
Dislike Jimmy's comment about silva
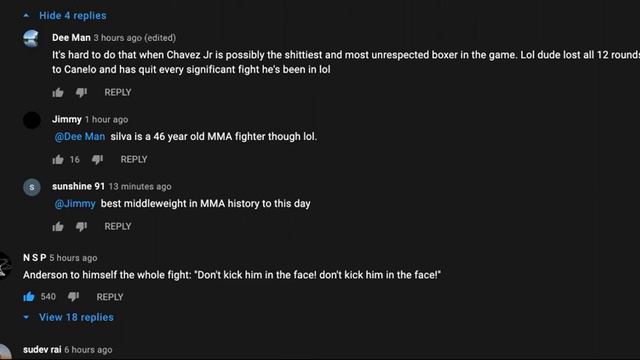[x=97, y=160]
